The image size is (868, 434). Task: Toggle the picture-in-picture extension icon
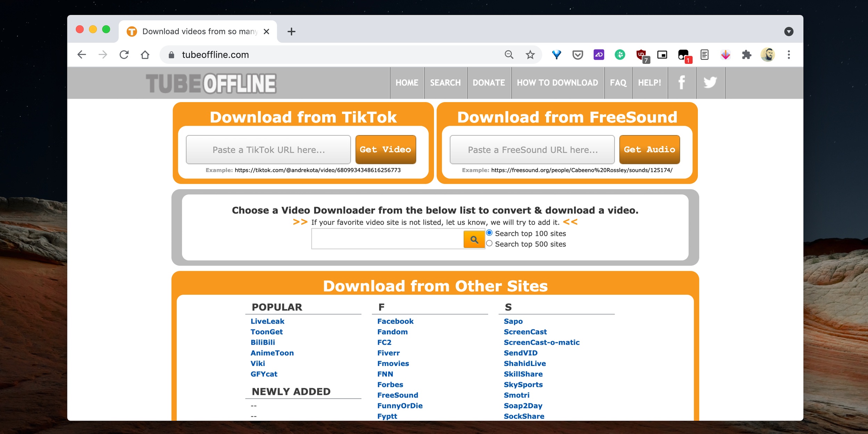pos(662,55)
